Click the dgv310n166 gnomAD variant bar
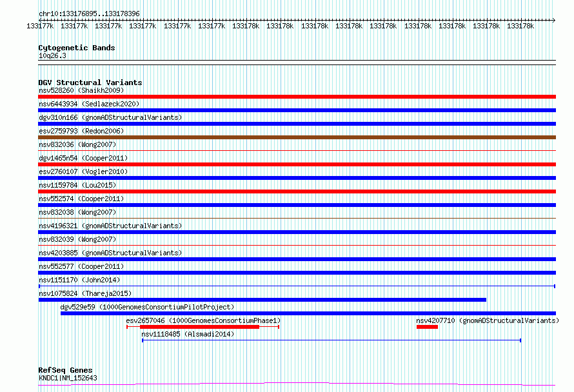 [297, 124]
